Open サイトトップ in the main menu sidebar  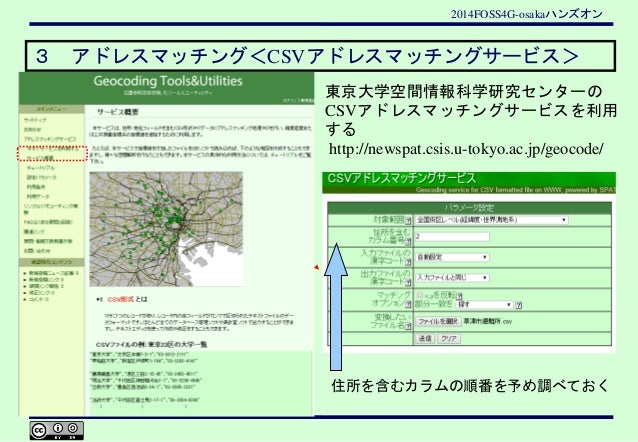35,120
